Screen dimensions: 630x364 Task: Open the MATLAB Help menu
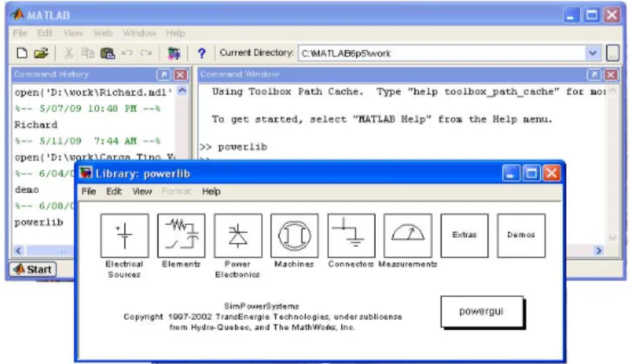point(175,33)
